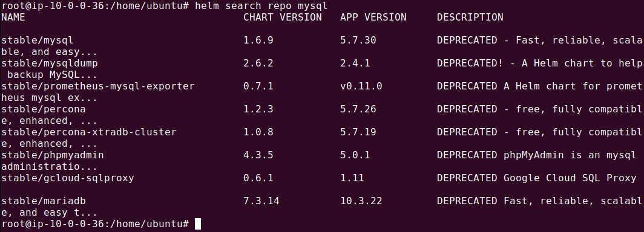Image resolution: width=644 pixels, height=232 pixels.
Task: Click the 'Google Cloud SQL Proxy' description
Action: pyautogui.click(x=537, y=178)
